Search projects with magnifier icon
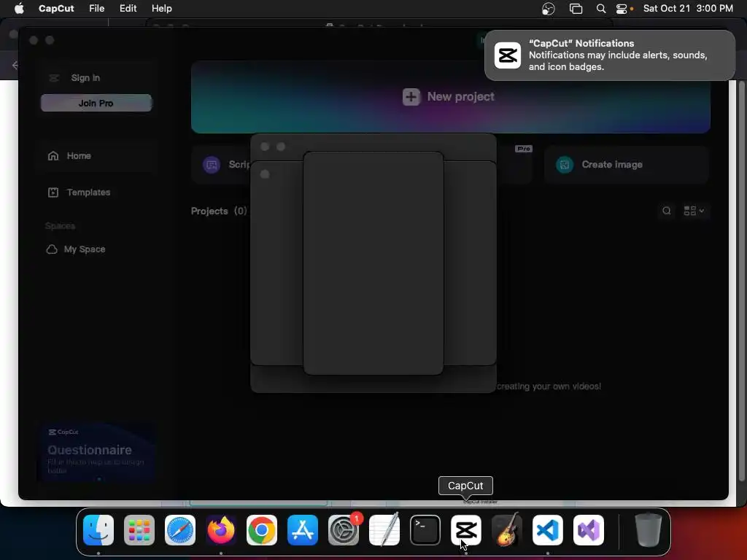Screen dimensions: 747x560 point(667,211)
